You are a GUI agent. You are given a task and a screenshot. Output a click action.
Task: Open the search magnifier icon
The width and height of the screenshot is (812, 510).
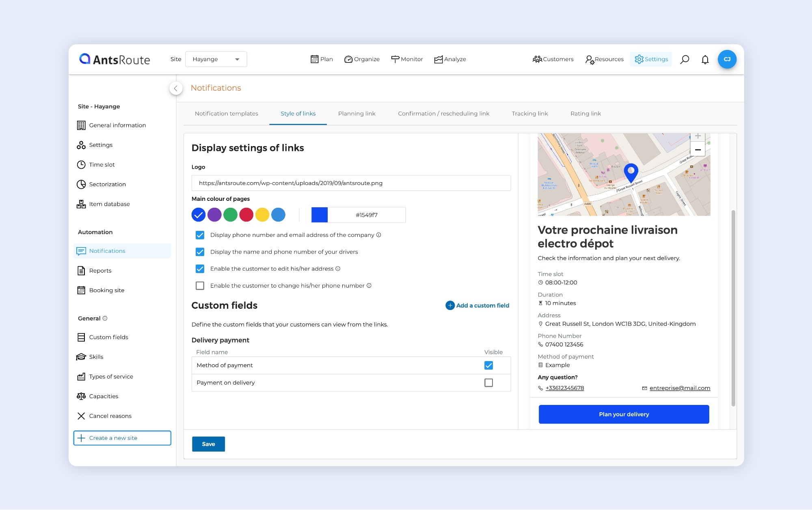[x=685, y=59]
